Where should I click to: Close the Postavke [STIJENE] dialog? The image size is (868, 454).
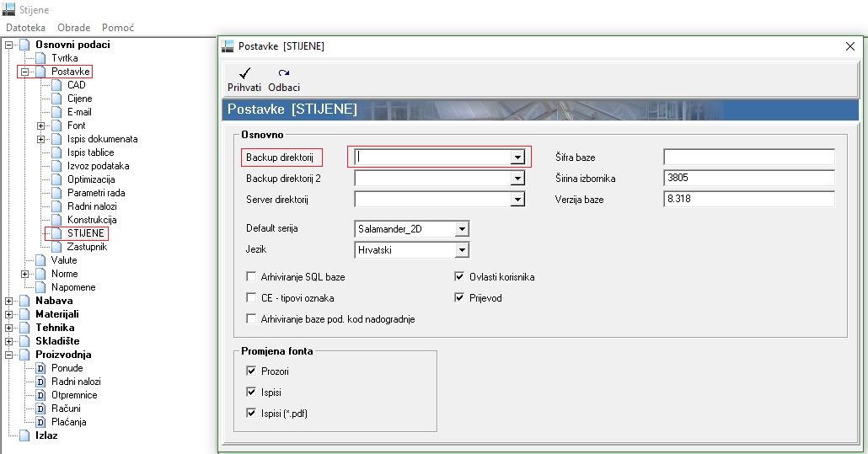pyautogui.click(x=850, y=46)
